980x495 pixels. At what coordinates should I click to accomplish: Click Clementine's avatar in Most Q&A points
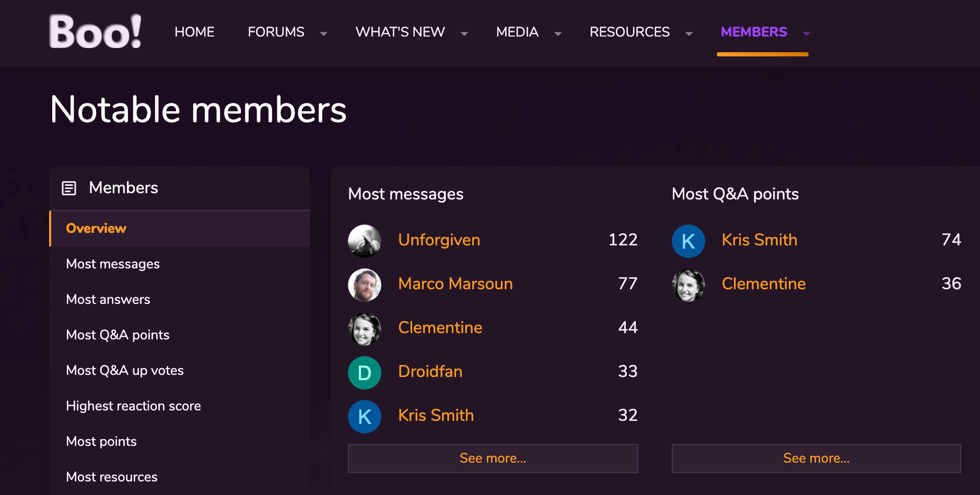pyautogui.click(x=688, y=285)
